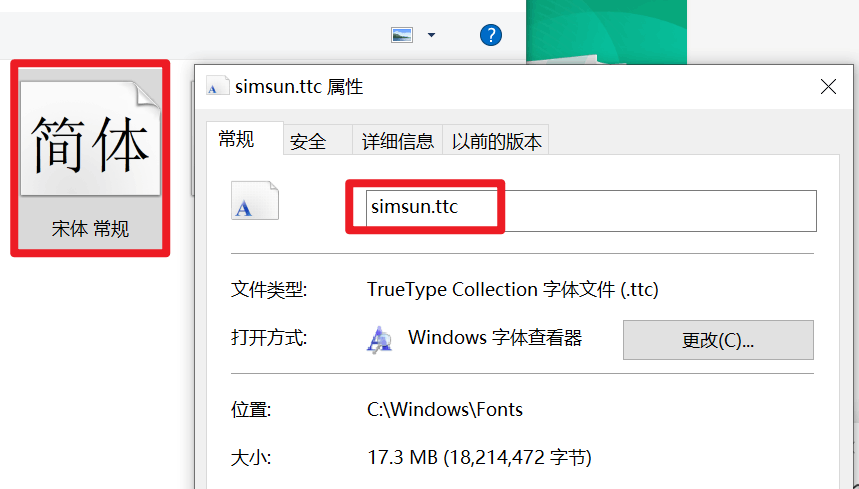This screenshot has width=859, height=489.
Task: Click the 更改(C)... button
Action: click(x=718, y=340)
